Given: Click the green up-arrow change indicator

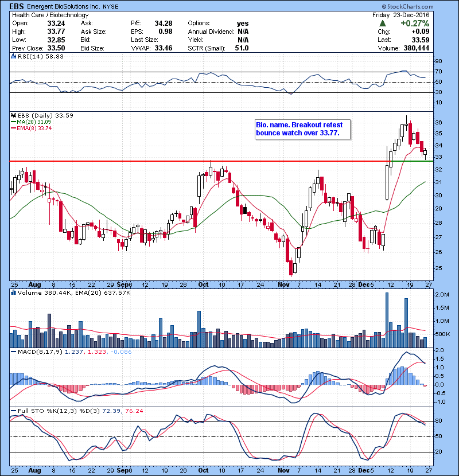Looking at the screenshot, I should [383, 23].
